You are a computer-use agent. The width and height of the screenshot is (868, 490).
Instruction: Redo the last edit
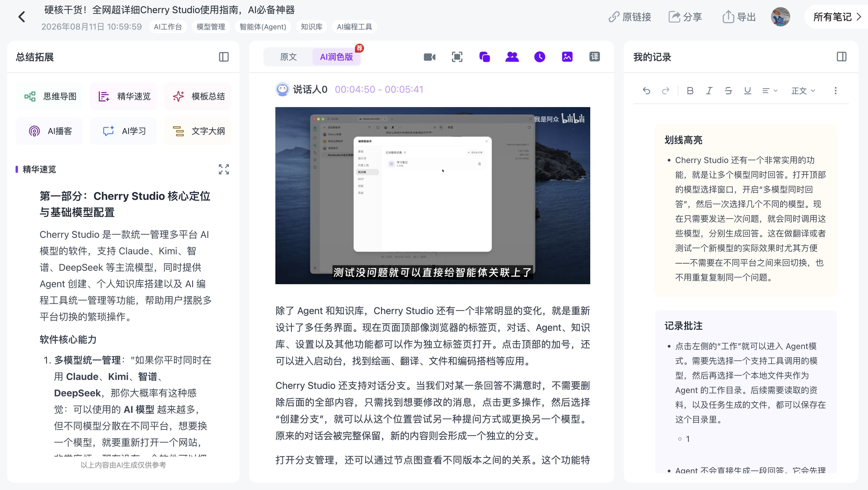(665, 91)
